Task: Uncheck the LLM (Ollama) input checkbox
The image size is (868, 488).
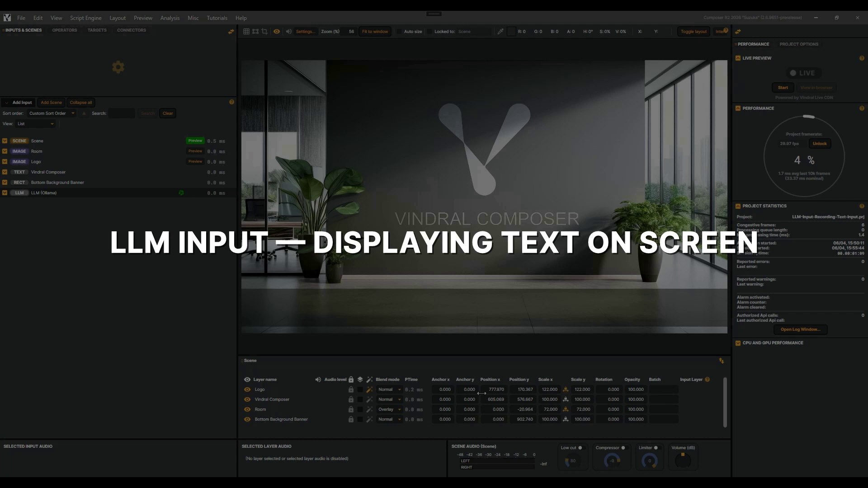Action: [5, 193]
